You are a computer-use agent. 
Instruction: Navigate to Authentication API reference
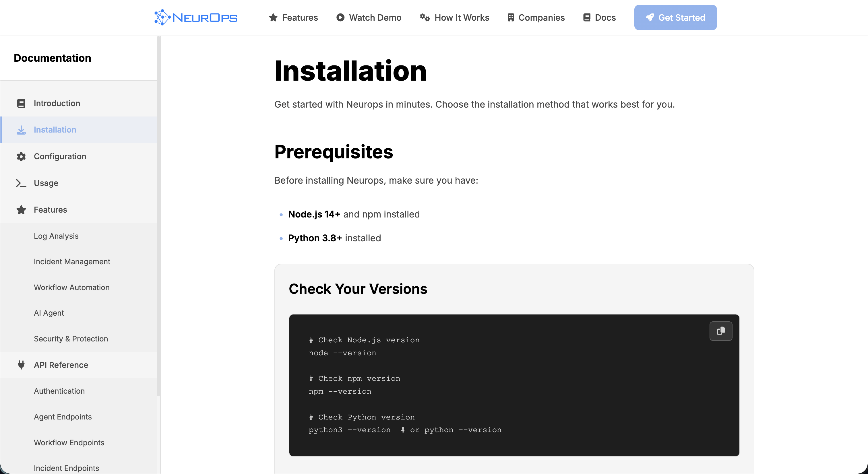[59, 391]
